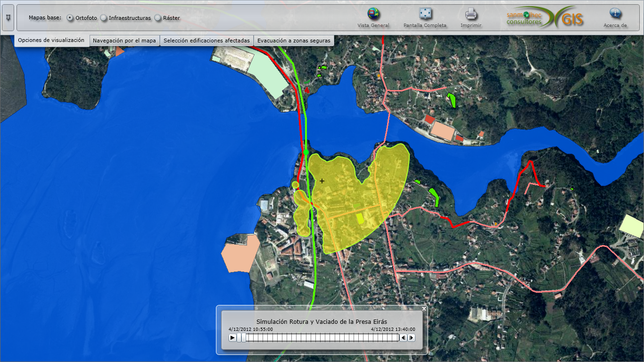Switch base map to Ráster

tap(158, 18)
